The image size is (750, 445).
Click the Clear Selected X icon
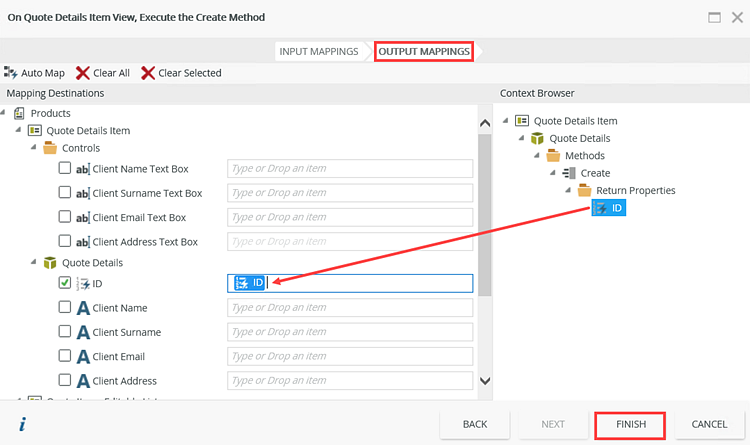click(x=148, y=73)
